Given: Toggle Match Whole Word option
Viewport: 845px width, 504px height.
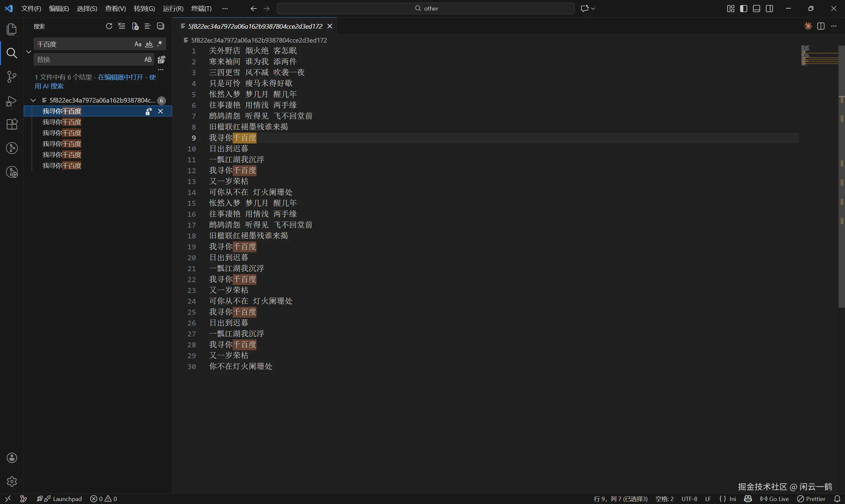Looking at the screenshot, I should [149, 44].
